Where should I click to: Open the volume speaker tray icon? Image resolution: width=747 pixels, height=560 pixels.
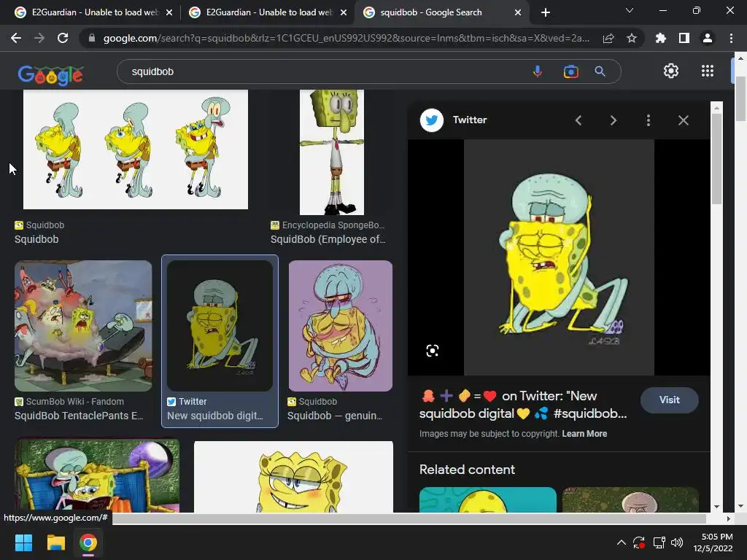677,542
